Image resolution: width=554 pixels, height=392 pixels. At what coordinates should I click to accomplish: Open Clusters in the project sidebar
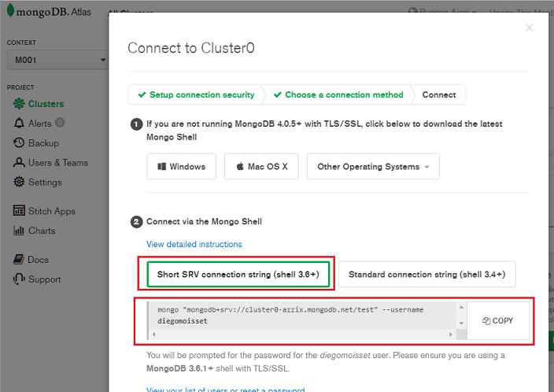46,104
